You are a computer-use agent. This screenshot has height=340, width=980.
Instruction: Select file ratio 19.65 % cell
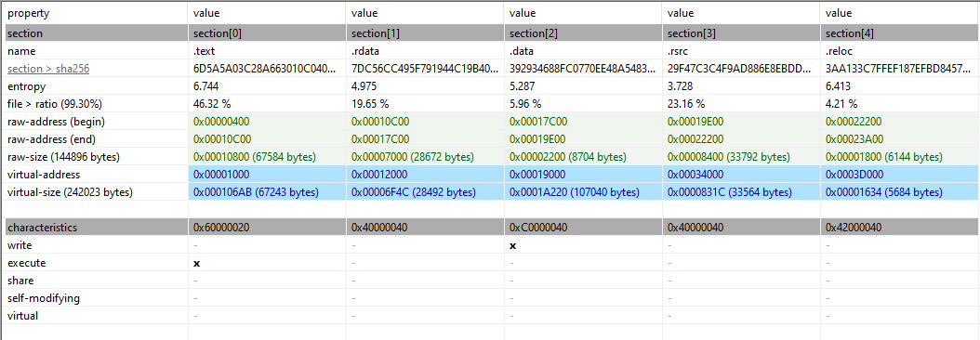point(425,104)
